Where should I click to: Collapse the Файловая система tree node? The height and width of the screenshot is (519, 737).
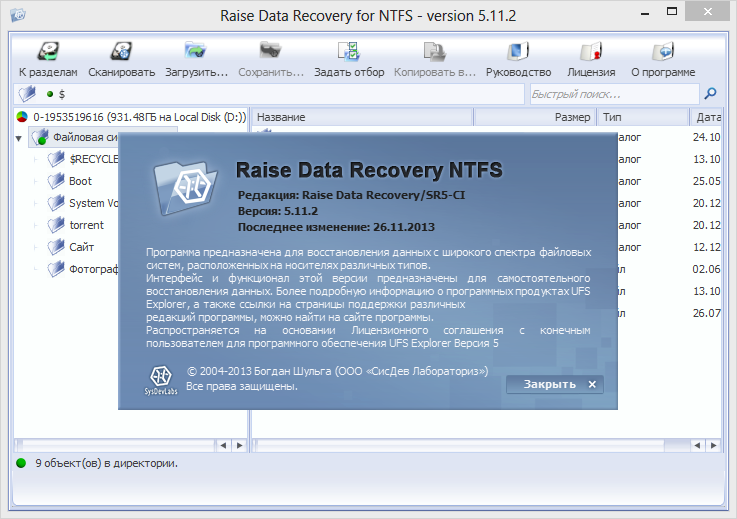click(x=19, y=138)
